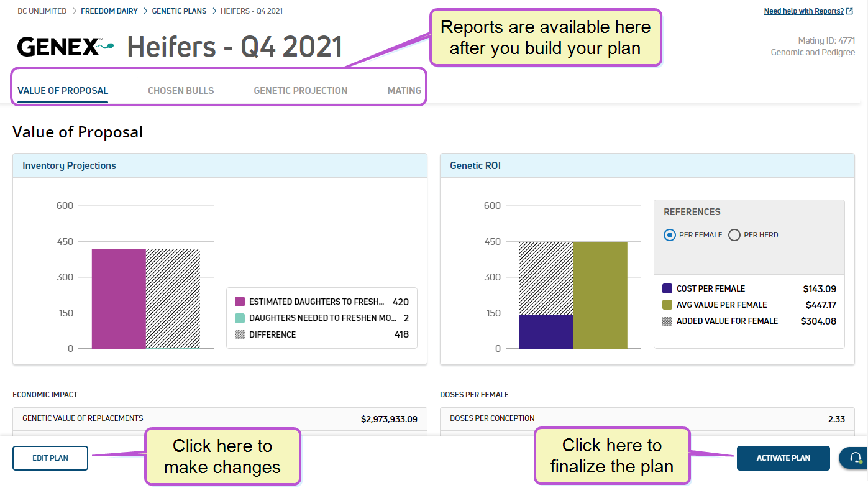Viewport: 868px width, 493px height.
Task: Open the Genetic Projection tab
Action: (300, 91)
